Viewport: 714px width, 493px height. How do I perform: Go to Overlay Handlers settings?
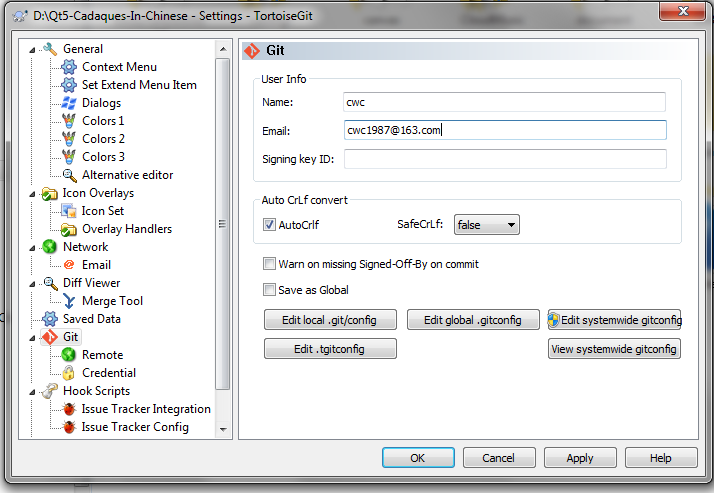127,229
